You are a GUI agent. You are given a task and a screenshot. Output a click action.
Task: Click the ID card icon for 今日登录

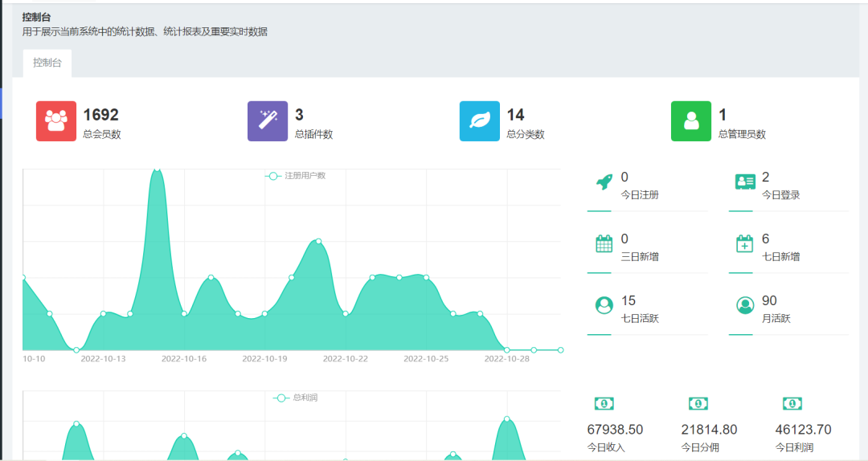pos(745,182)
